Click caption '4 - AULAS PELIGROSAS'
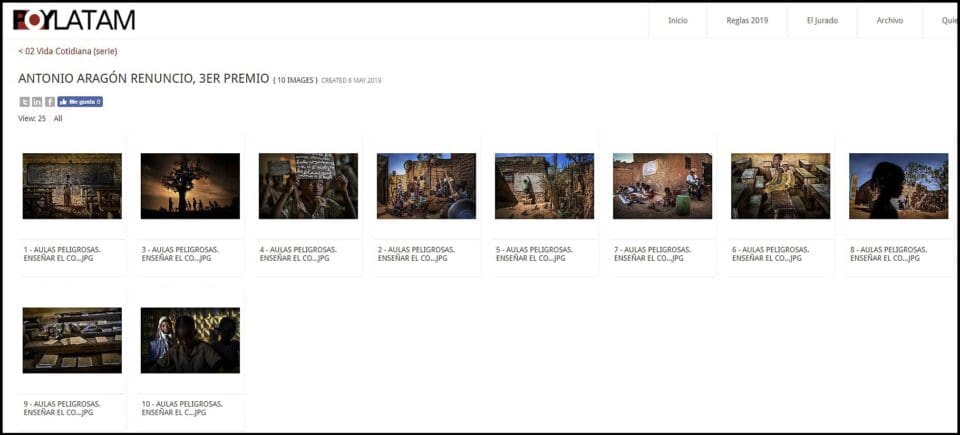 click(298, 254)
